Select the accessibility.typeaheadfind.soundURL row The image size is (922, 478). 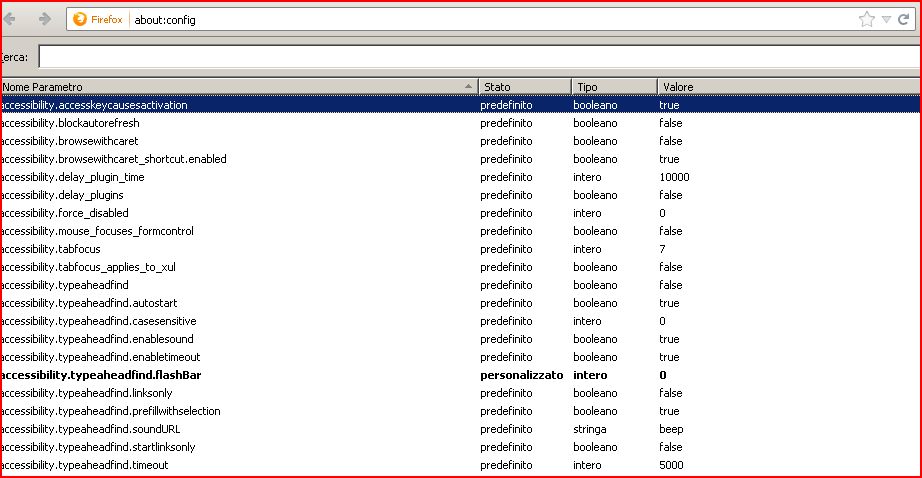(461, 429)
